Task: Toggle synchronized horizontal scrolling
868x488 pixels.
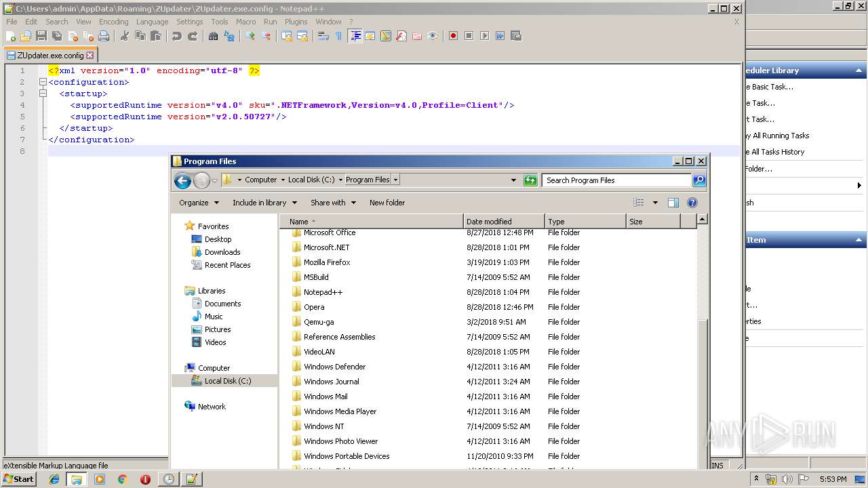Action: pos(302,36)
